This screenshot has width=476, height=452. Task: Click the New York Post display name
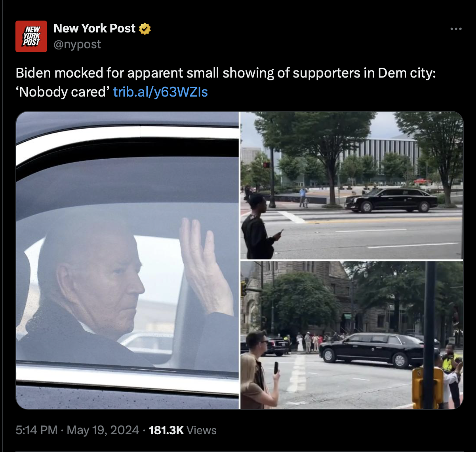[95, 28]
